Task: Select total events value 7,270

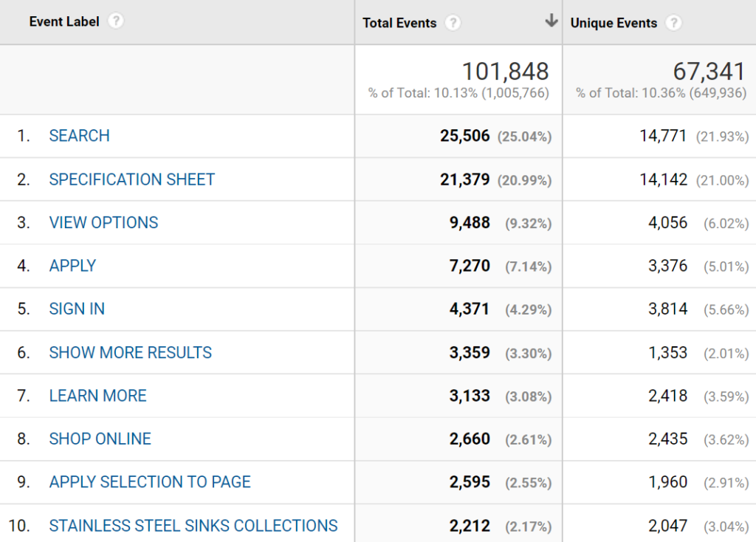Action: (470, 266)
